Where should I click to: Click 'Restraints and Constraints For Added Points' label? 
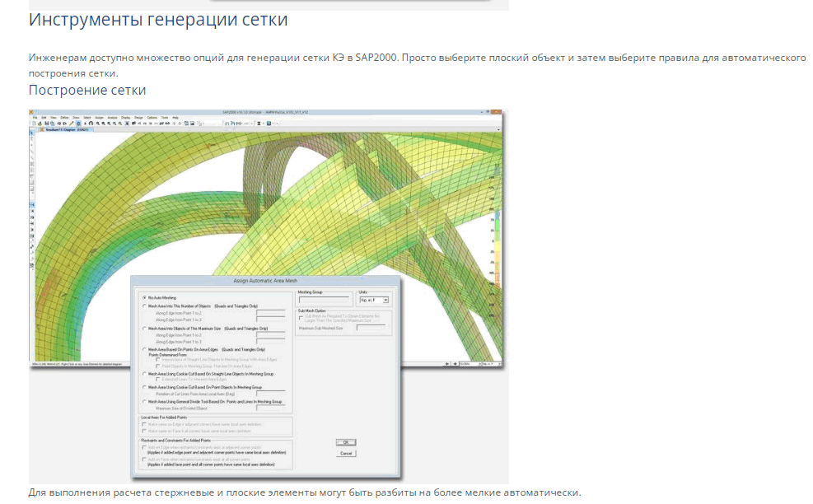tap(175, 441)
